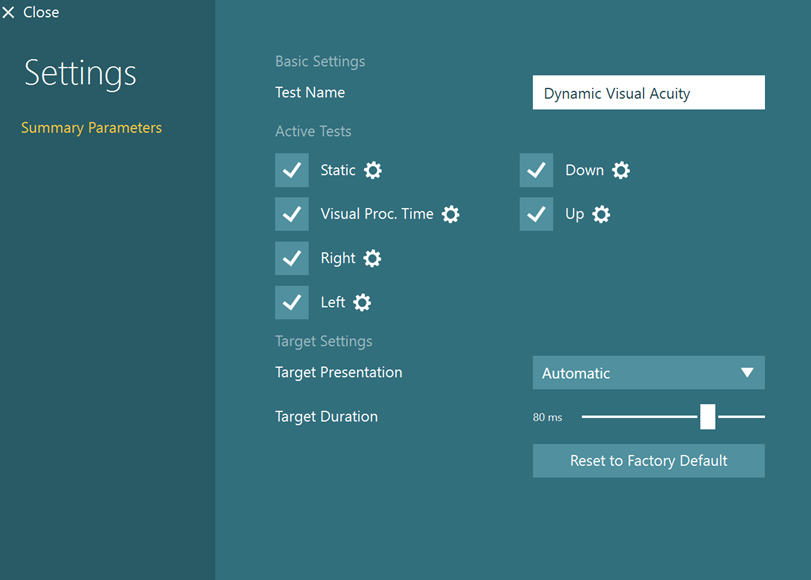The image size is (811, 580).
Task: Click the Target Duration slider handle
Action: click(708, 417)
